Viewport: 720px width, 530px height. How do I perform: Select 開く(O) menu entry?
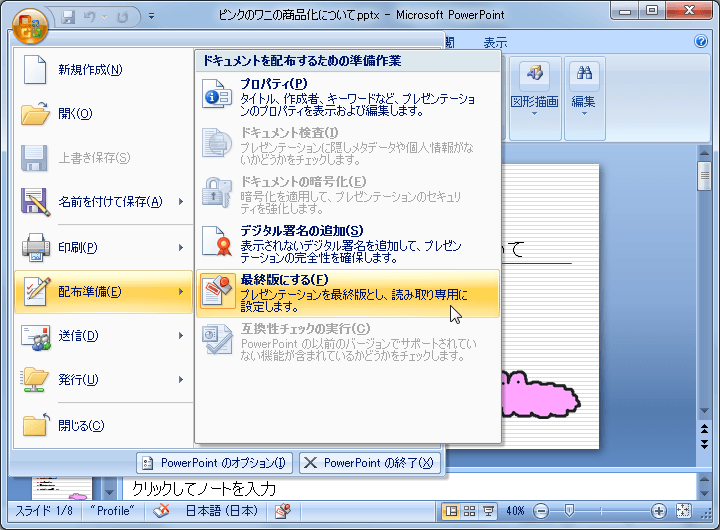click(x=104, y=113)
